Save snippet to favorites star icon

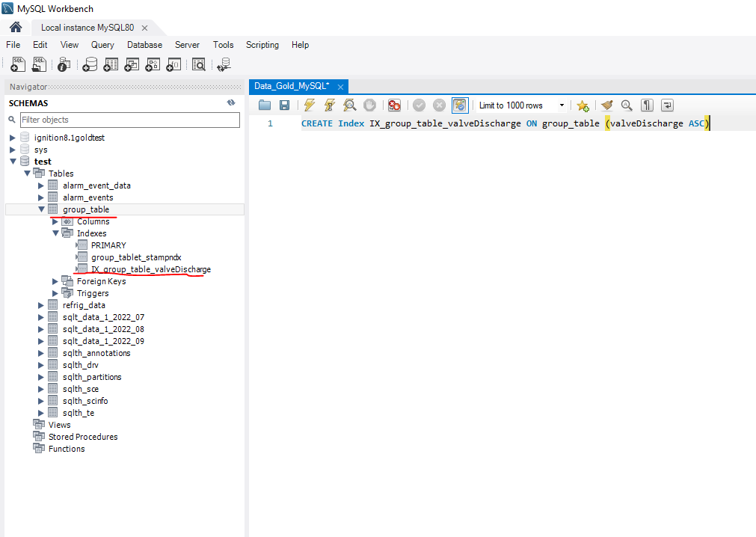click(583, 105)
